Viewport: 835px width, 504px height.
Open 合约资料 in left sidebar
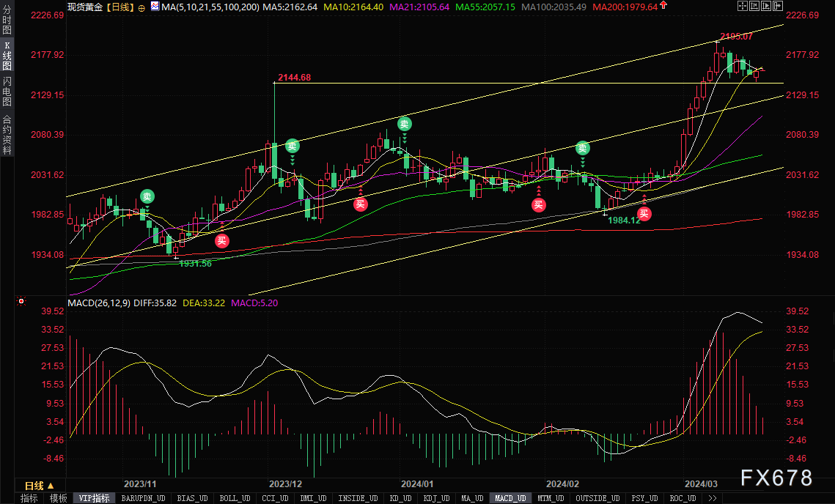click(7, 135)
